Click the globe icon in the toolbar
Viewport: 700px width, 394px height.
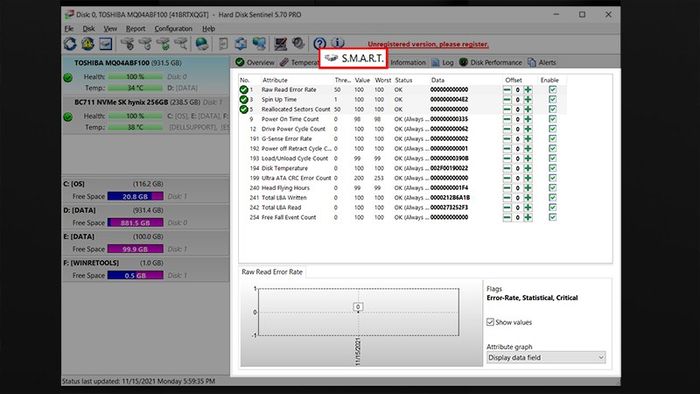tap(202, 44)
